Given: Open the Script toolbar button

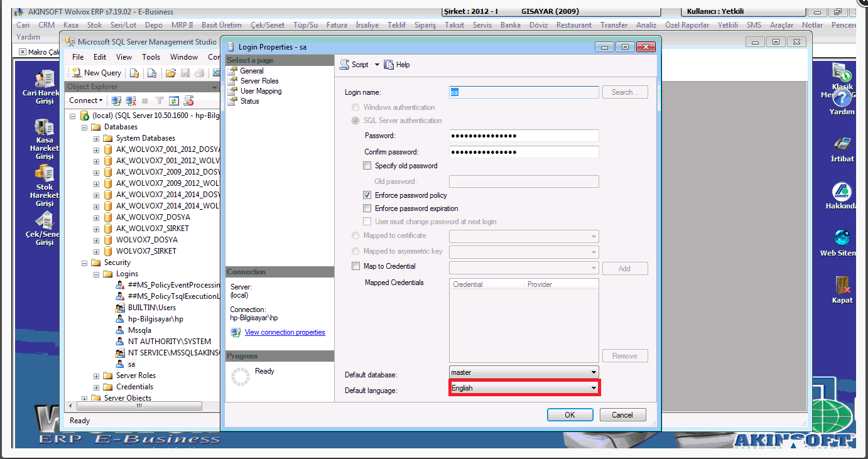Looking at the screenshot, I should click(x=355, y=65).
